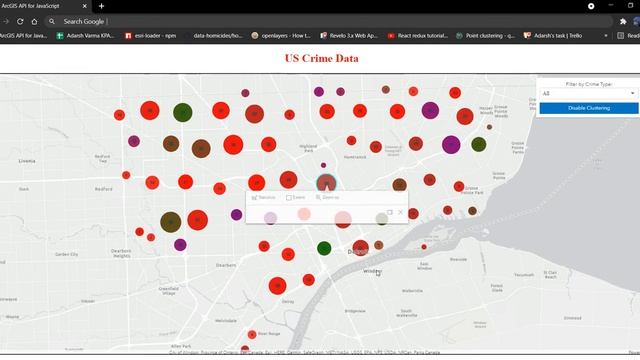Click the first action in cluster popup

(x=264, y=198)
